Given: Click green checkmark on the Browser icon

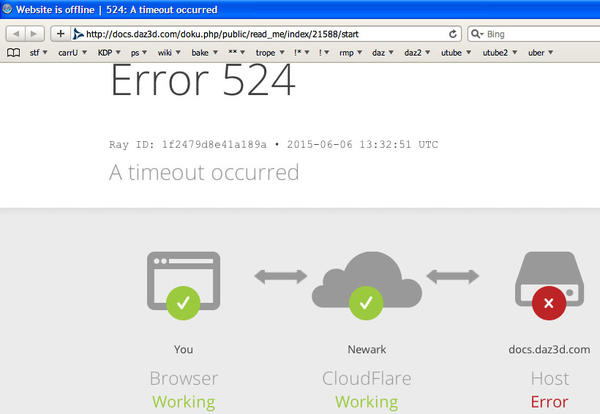Looking at the screenshot, I should (183, 303).
